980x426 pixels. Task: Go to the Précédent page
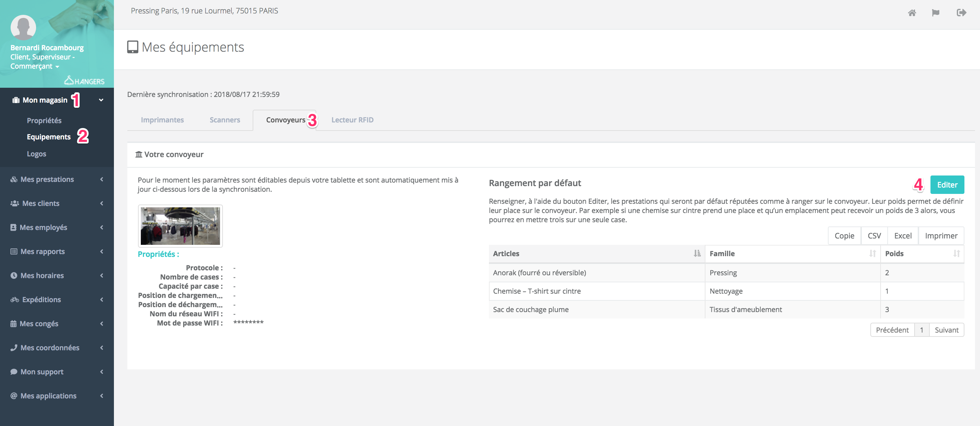(x=892, y=330)
